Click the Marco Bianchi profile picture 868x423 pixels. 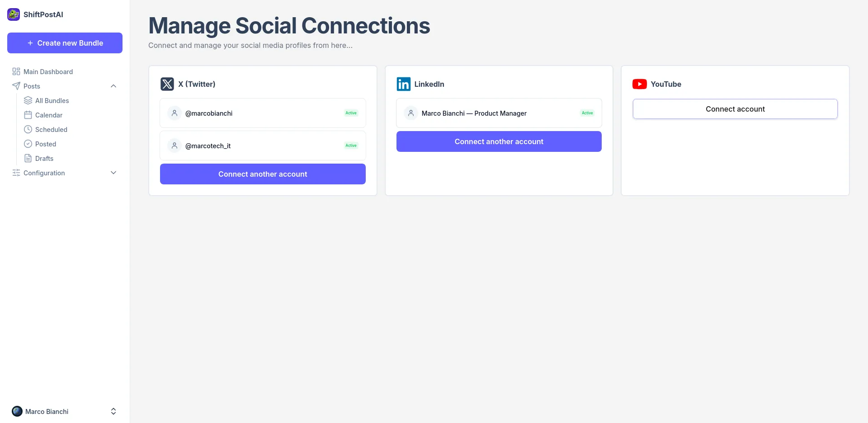17,411
